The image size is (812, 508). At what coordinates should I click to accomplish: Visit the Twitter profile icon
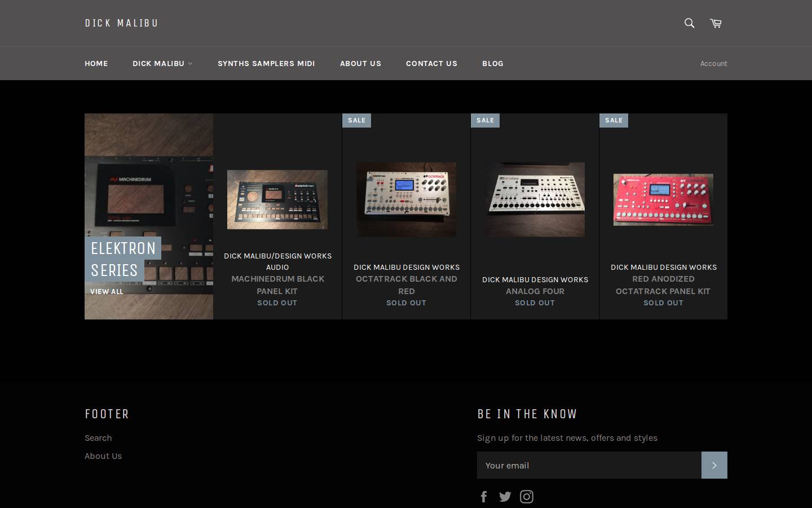point(505,497)
